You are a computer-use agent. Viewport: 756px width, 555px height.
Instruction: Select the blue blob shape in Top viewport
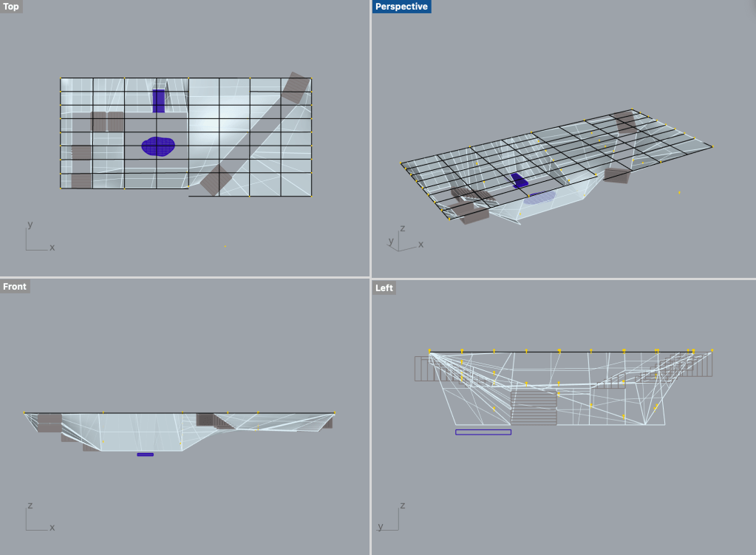[x=158, y=146]
